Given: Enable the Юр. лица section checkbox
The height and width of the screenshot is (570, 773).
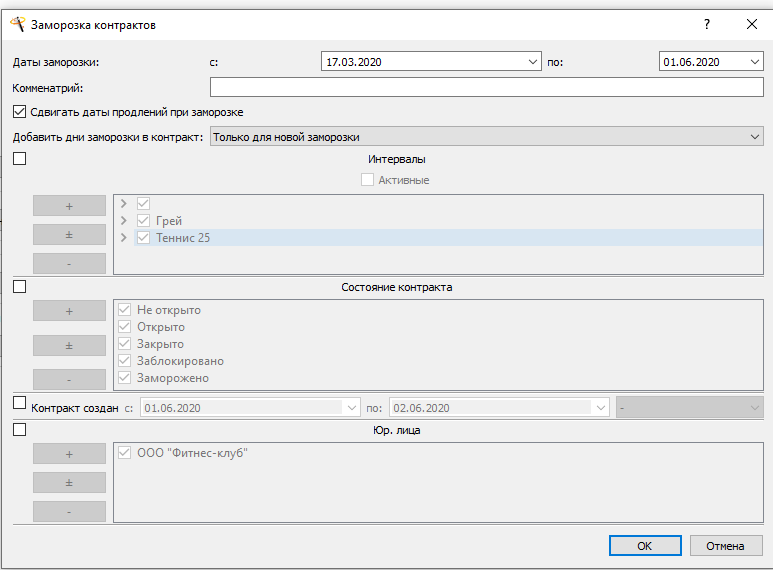Looking at the screenshot, I should pos(19,429).
